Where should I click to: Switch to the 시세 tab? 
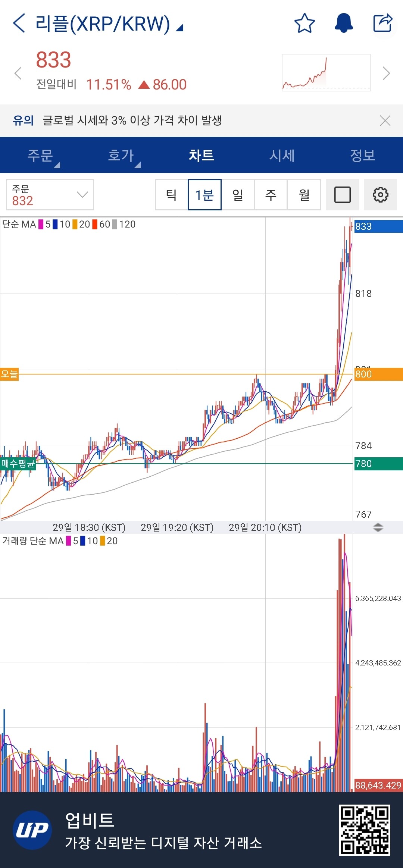click(282, 155)
